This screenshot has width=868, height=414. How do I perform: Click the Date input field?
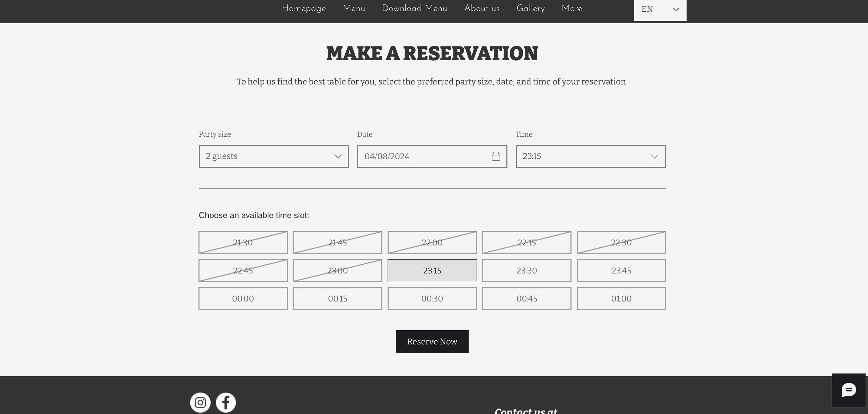point(423,156)
